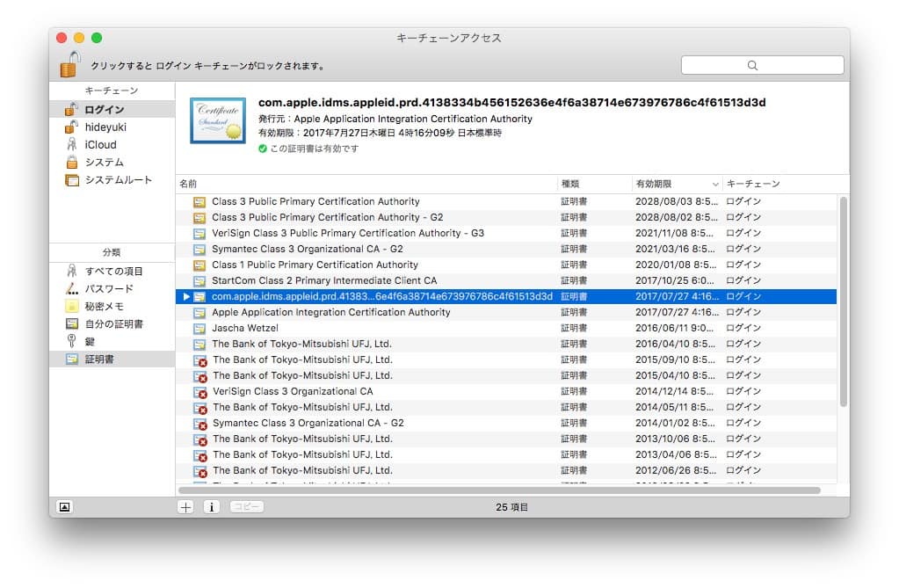This screenshot has width=899, height=588.
Task: Select the Jascha Wetzel certificate
Action: 244,329
